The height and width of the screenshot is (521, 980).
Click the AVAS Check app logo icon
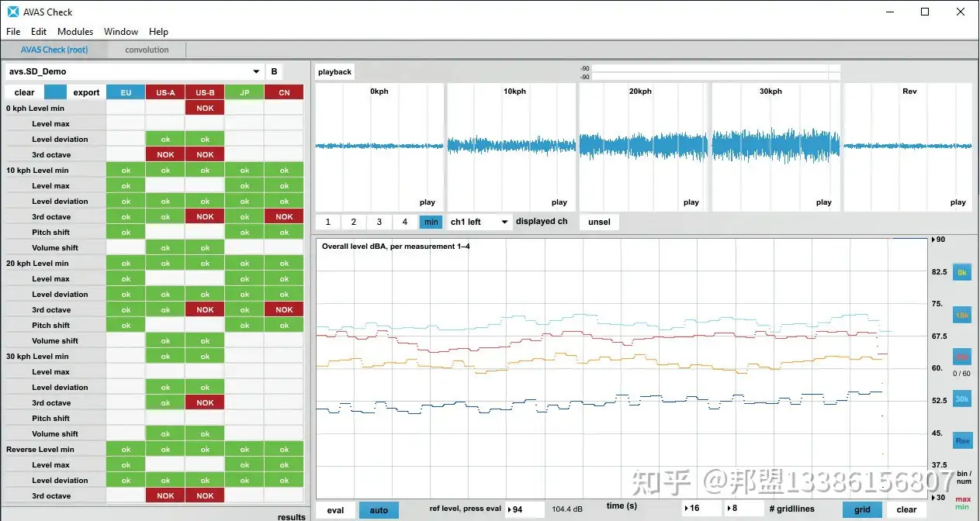[x=13, y=12]
